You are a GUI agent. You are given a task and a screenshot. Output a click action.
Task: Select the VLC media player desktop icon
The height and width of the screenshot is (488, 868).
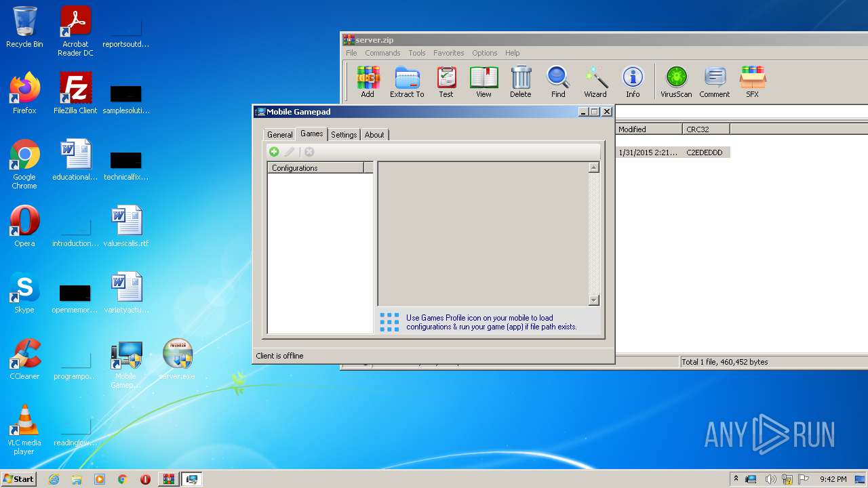tap(24, 430)
